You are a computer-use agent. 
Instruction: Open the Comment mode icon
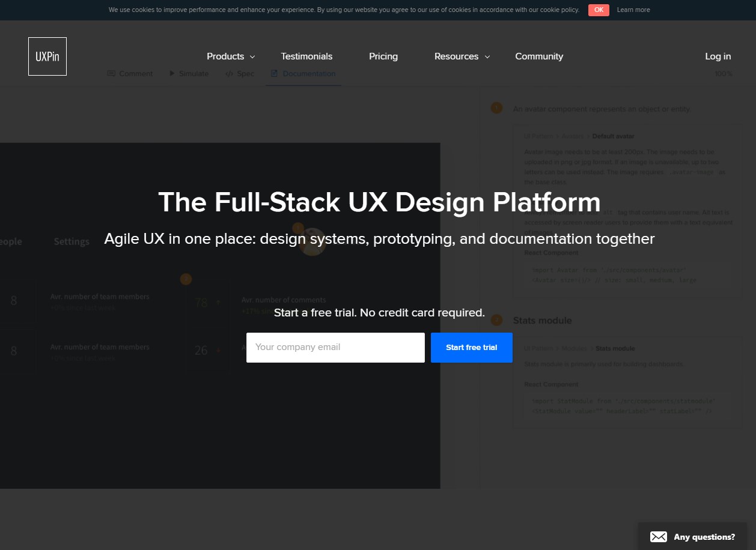[111, 73]
